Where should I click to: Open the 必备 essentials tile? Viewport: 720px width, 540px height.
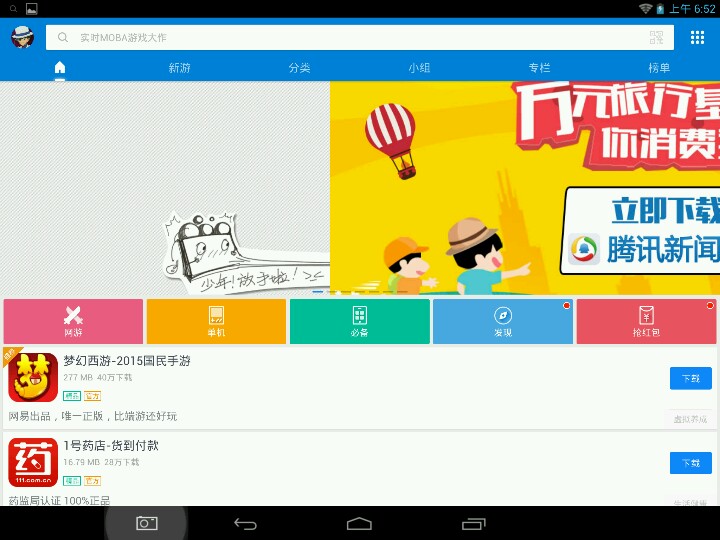coord(360,321)
